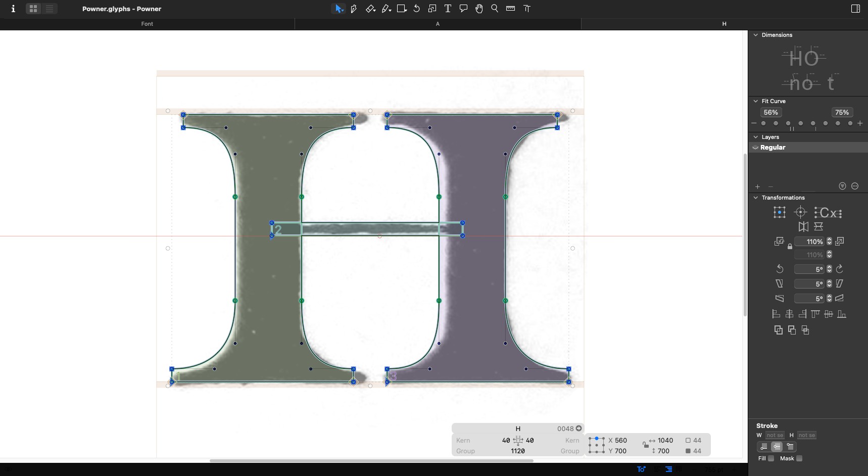Activate the Pencil tool
The height and width of the screenshot is (476, 868).
pyautogui.click(x=386, y=9)
